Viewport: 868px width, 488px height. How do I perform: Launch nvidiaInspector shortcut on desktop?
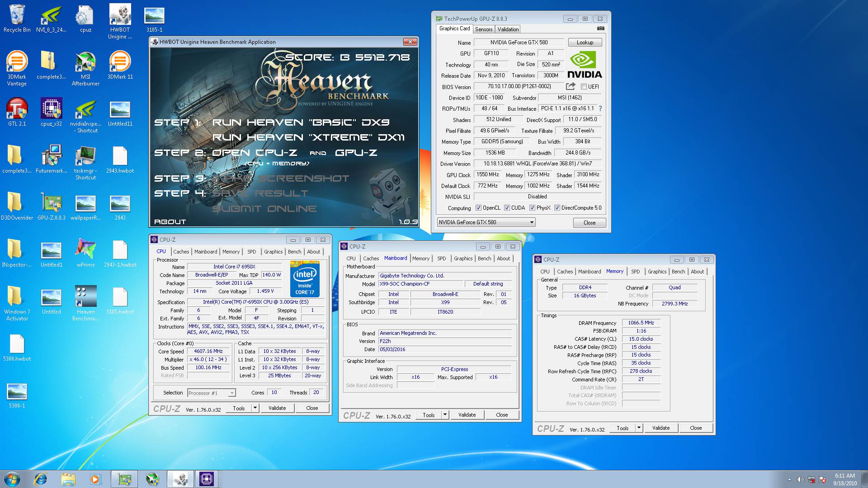click(85, 116)
